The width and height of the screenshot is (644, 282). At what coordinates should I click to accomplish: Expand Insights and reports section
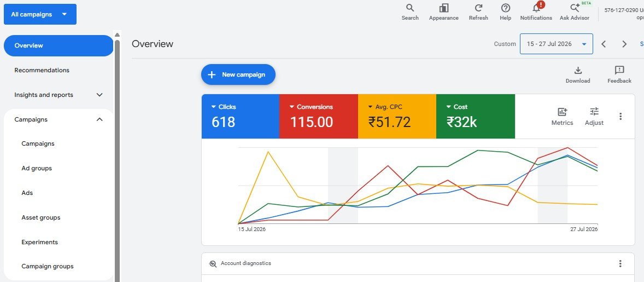click(x=99, y=95)
